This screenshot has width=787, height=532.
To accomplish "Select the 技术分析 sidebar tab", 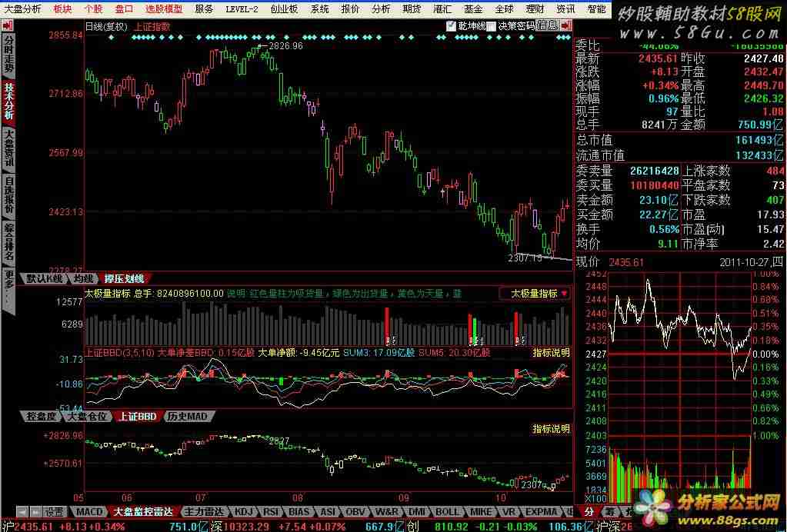I will click(x=8, y=101).
